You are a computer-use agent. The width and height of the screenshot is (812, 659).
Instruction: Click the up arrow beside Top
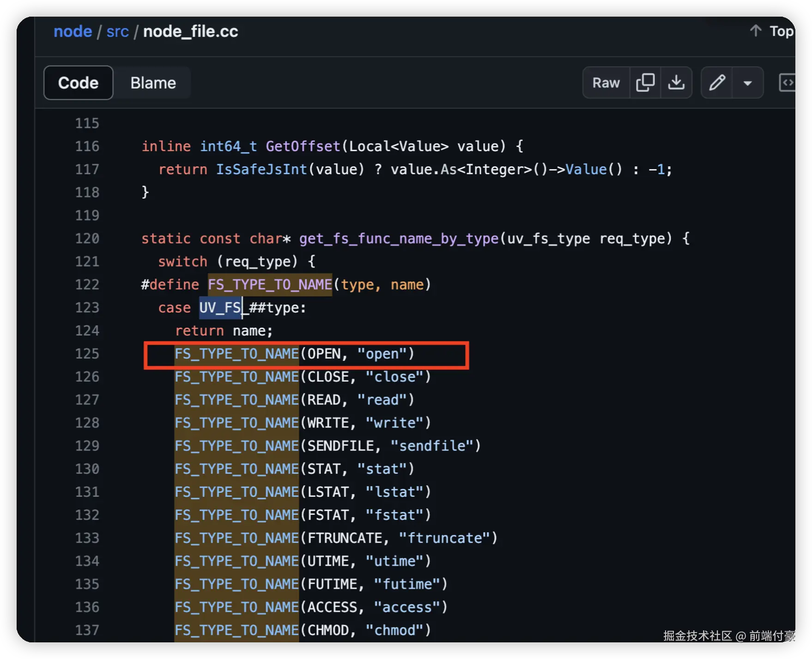756,31
